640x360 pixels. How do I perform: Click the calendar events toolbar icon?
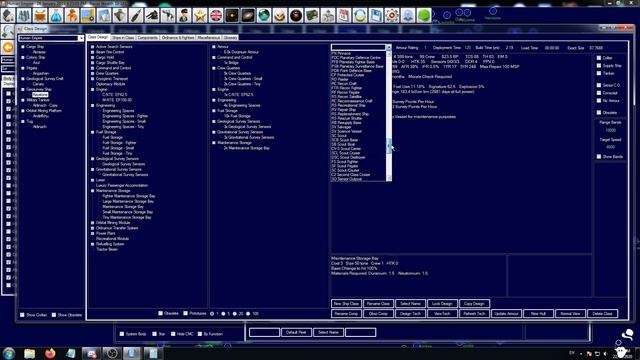click(344, 16)
